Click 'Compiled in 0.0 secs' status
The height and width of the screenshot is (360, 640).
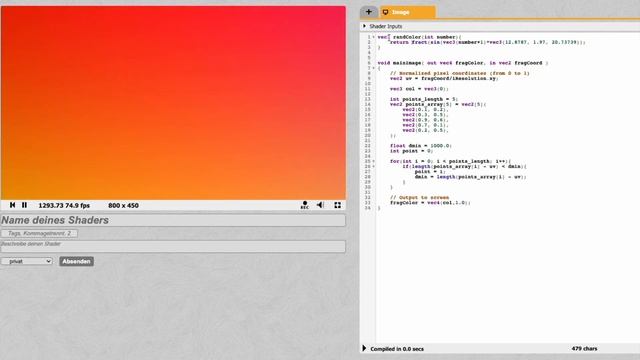point(397,349)
